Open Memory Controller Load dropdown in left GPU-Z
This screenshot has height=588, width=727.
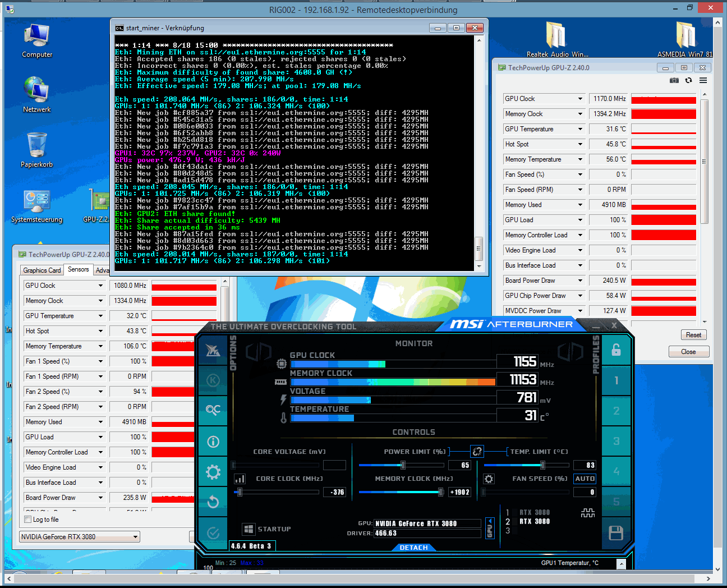pyautogui.click(x=101, y=452)
